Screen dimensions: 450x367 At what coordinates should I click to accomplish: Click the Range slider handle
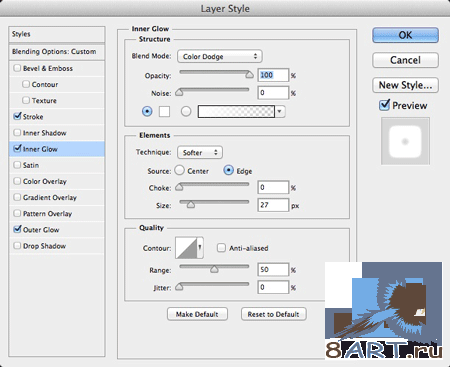pyautogui.click(x=214, y=269)
